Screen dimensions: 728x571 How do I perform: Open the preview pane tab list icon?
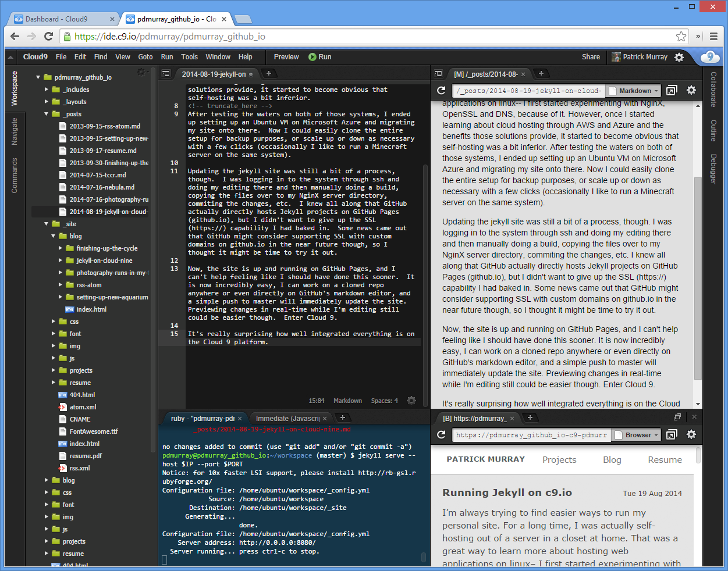[x=438, y=74]
